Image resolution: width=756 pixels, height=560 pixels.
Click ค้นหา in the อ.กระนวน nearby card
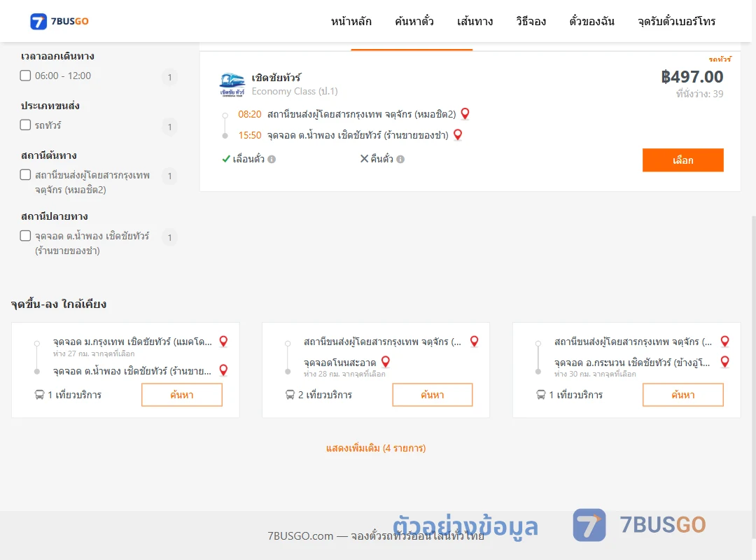coord(682,395)
